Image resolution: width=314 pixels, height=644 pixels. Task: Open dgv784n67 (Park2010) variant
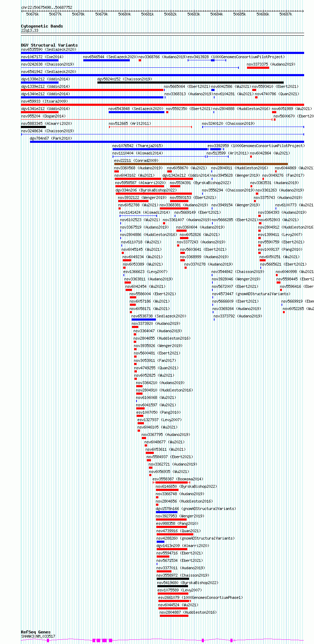(x=51, y=138)
